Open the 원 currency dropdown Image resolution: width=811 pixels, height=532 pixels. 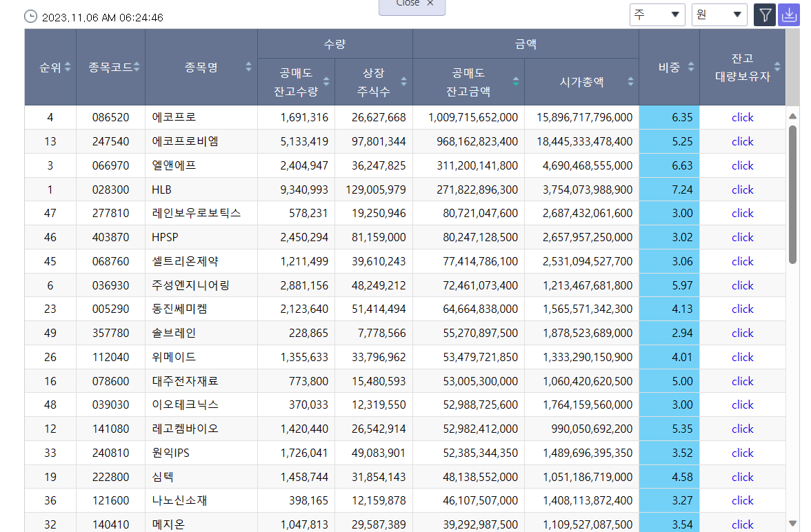pos(719,14)
